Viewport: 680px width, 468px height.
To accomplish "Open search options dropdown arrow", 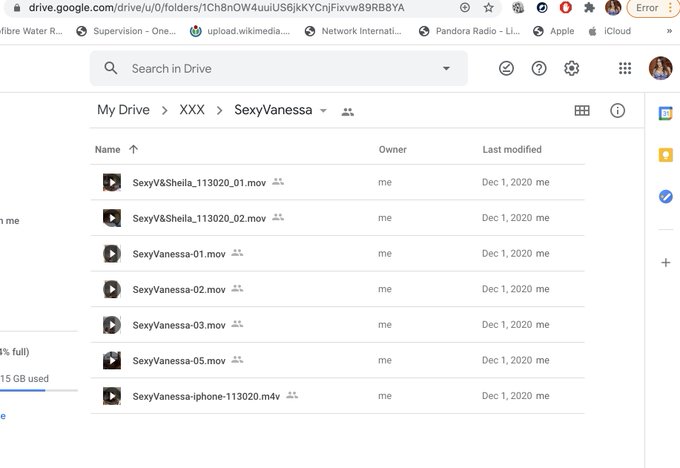I will pos(446,69).
